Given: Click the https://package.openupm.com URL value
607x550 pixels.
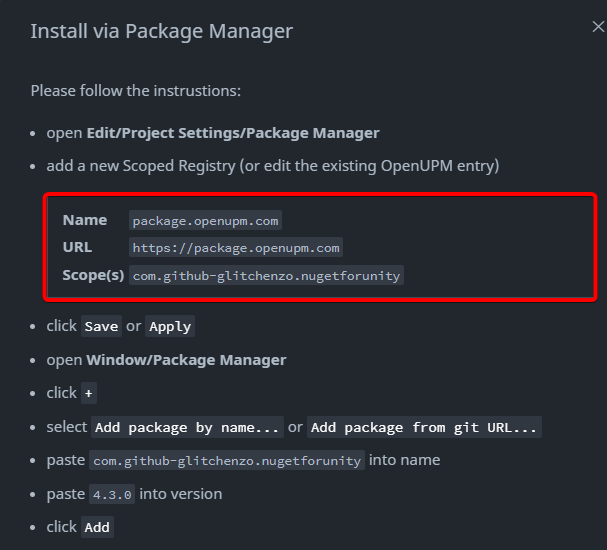Looking at the screenshot, I should pos(236,247).
